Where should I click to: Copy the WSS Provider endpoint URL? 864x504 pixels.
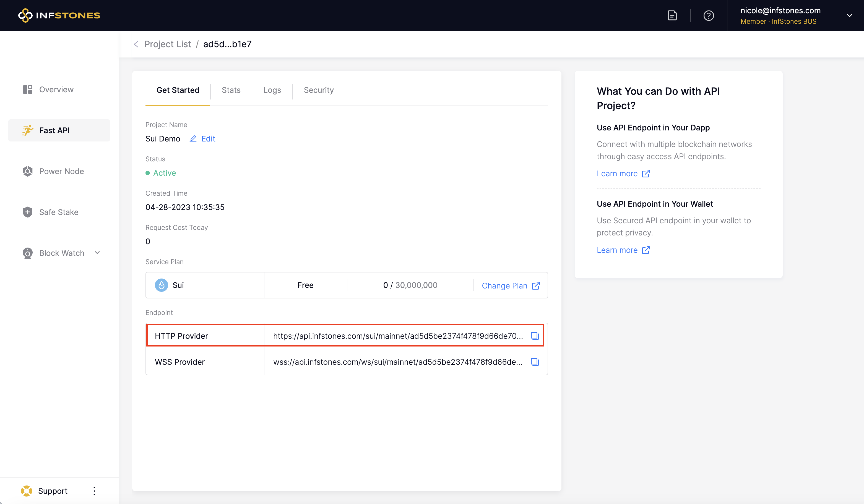click(535, 362)
